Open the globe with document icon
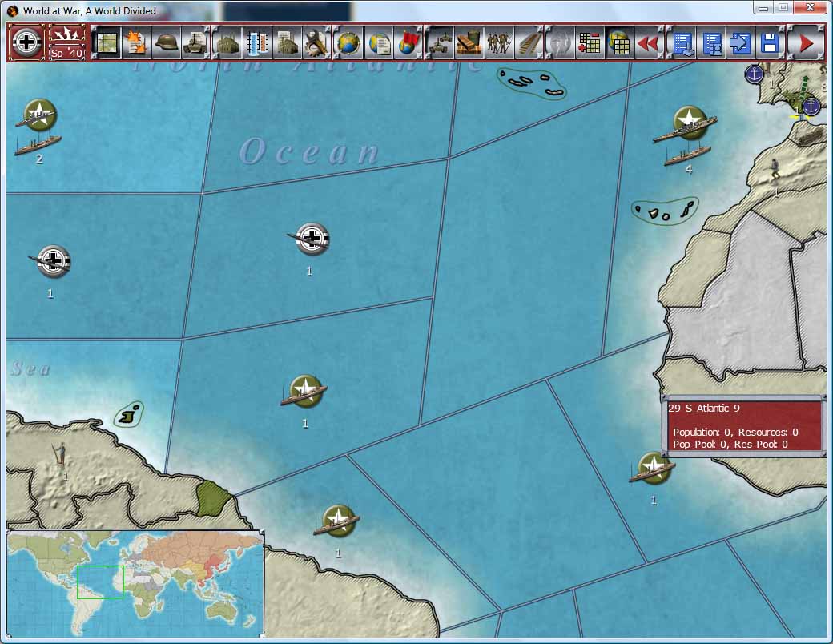This screenshot has width=833, height=644. pos(379,43)
